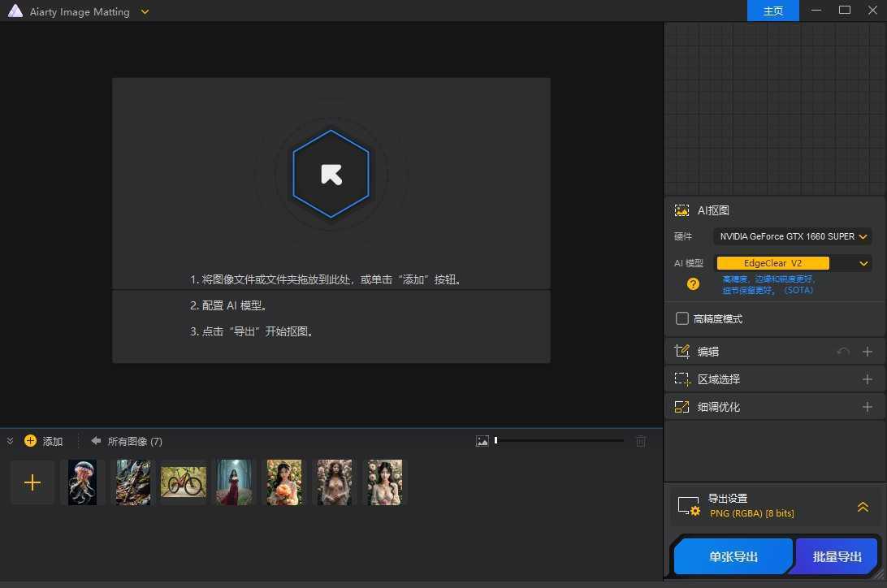Add a 区域选择 selection with its plus control
The image size is (887, 588).
click(868, 378)
